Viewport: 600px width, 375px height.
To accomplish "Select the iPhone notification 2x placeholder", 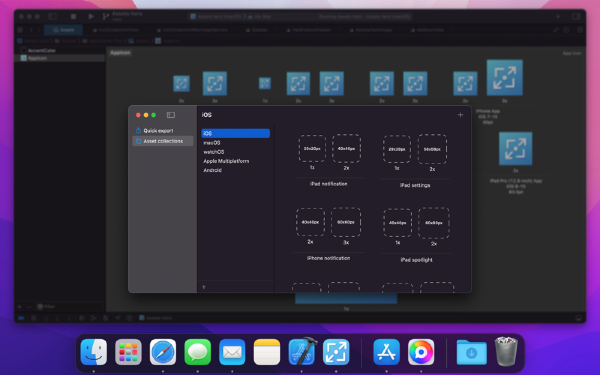I will pos(310,222).
